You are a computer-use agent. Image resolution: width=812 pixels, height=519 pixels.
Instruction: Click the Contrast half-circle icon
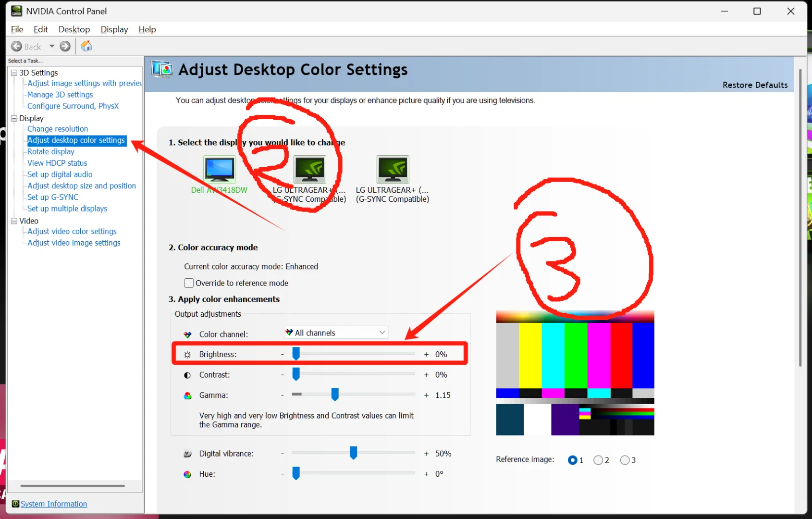(187, 375)
